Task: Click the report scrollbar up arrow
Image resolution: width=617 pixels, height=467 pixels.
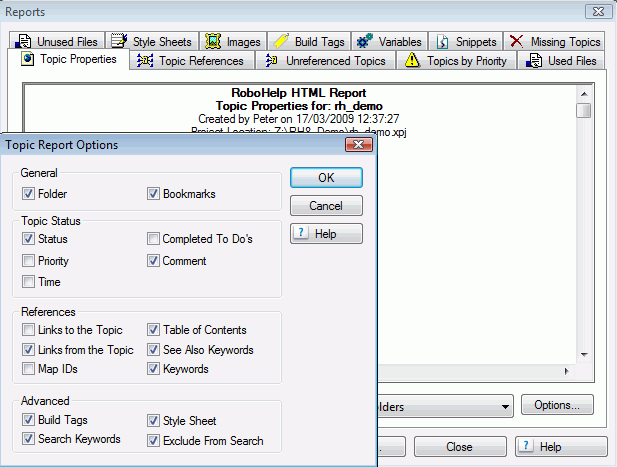Action: click(x=583, y=92)
